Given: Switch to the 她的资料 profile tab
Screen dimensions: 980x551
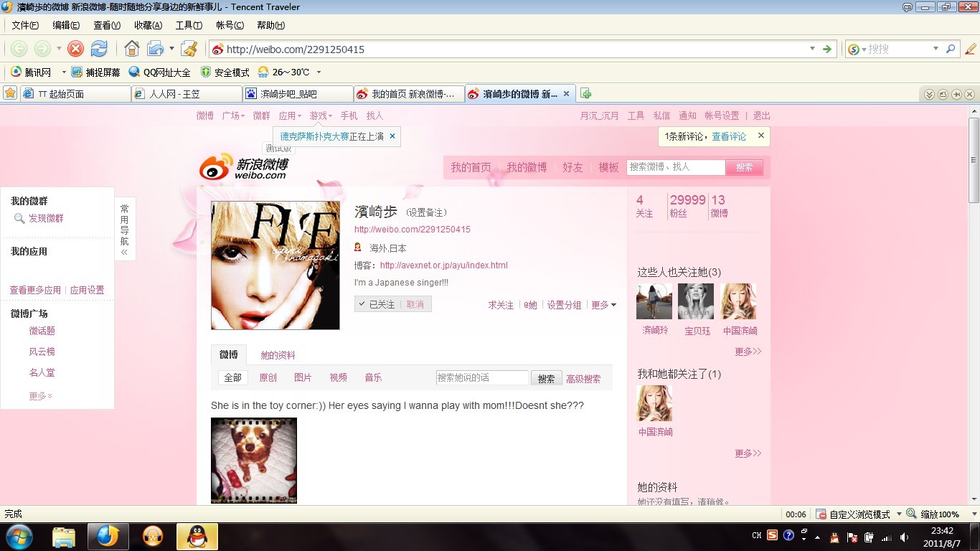Looking at the screenshot, I should tap(278, 355).
